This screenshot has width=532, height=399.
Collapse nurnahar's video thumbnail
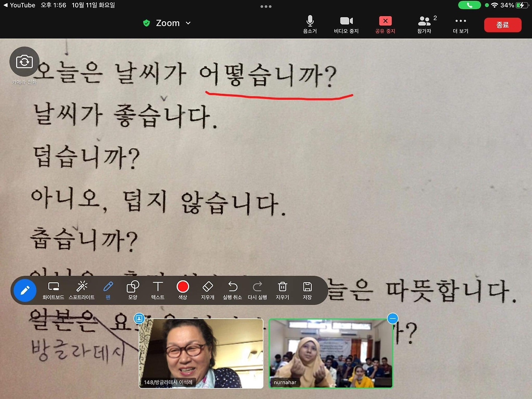coord(392,318)
